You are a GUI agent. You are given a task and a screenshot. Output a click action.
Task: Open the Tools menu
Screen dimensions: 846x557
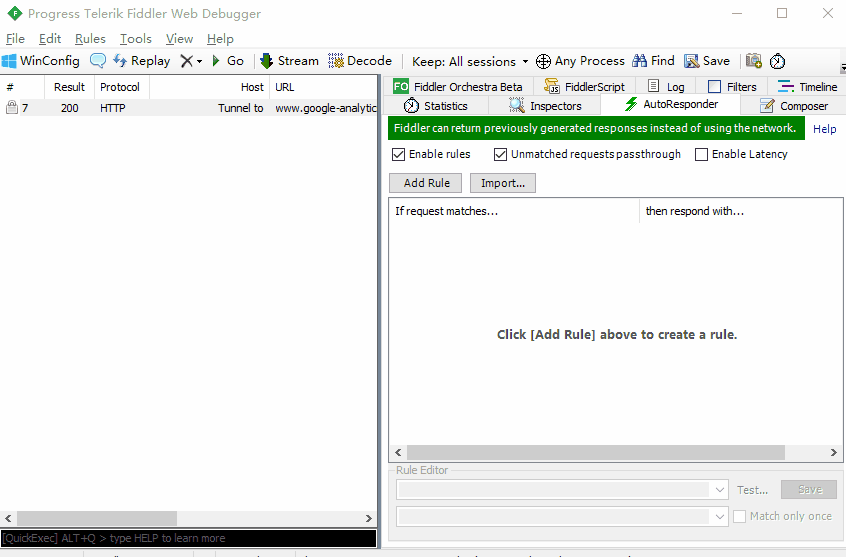135,39
